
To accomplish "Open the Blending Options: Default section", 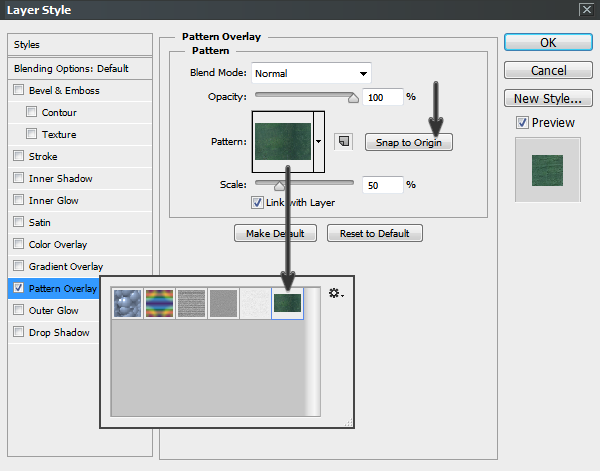I will 72,69.
